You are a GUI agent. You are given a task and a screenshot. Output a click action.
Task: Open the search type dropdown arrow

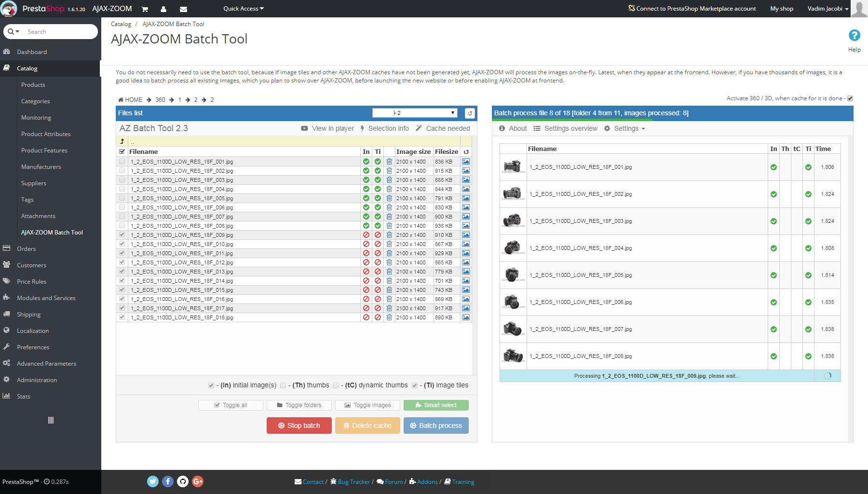(14, 32)
